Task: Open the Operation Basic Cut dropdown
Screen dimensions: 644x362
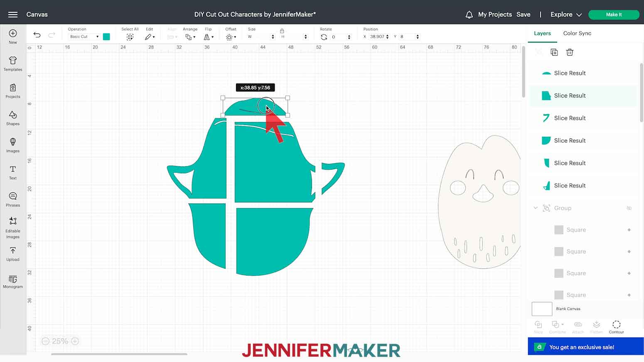Action: tap(84, 37)
